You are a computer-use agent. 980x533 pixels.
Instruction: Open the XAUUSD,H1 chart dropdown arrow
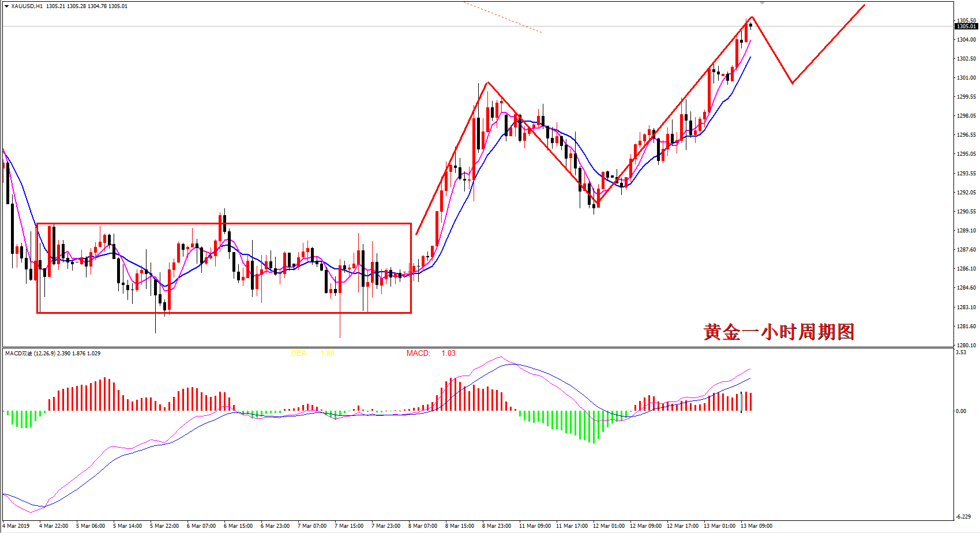pos(6,6)
